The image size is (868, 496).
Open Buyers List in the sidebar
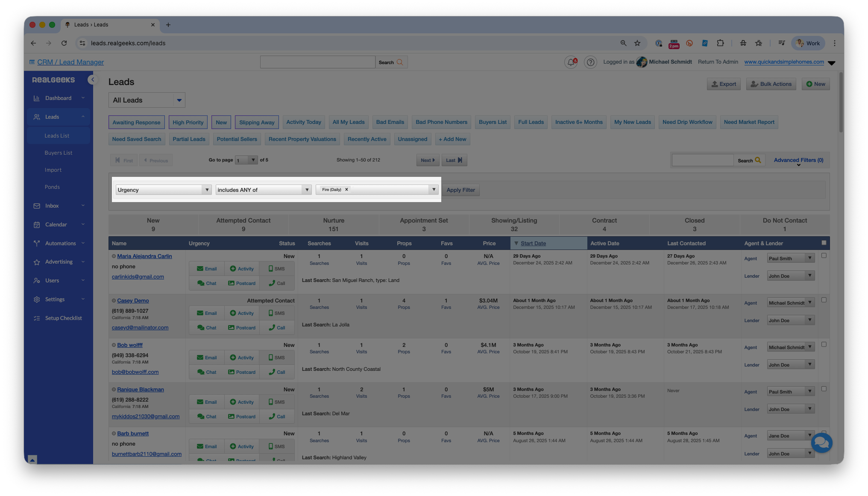(59, 153)
